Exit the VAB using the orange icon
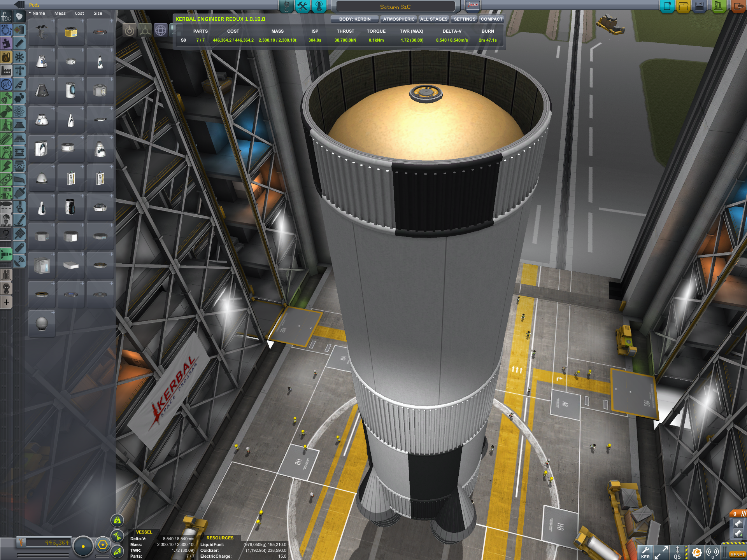The height and width of the screenshot is (560, 747). [x=738, y=6]
